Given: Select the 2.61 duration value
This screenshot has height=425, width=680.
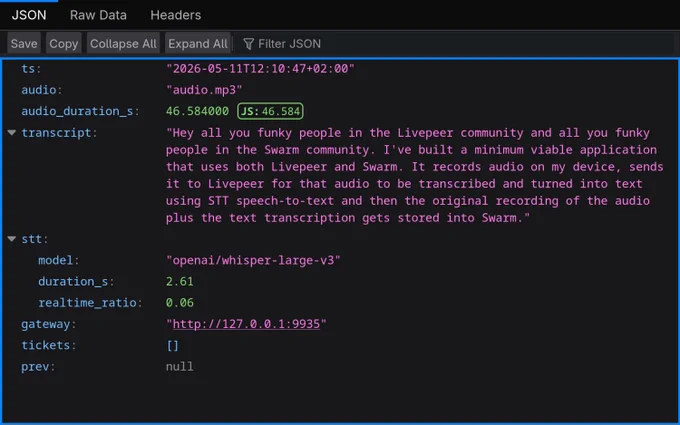Looking at the screenshot, I should (180, 281).
